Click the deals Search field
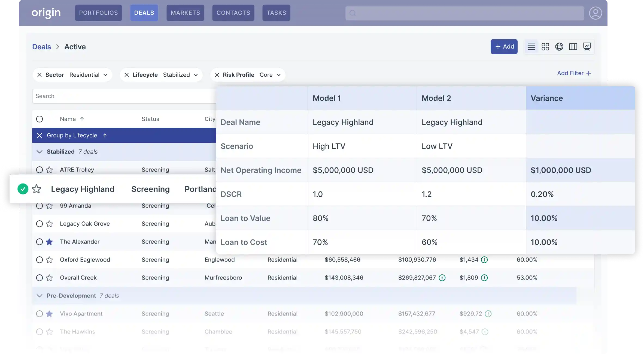The height and width of the screenshot is (354, 644). [x=124, y=96]
